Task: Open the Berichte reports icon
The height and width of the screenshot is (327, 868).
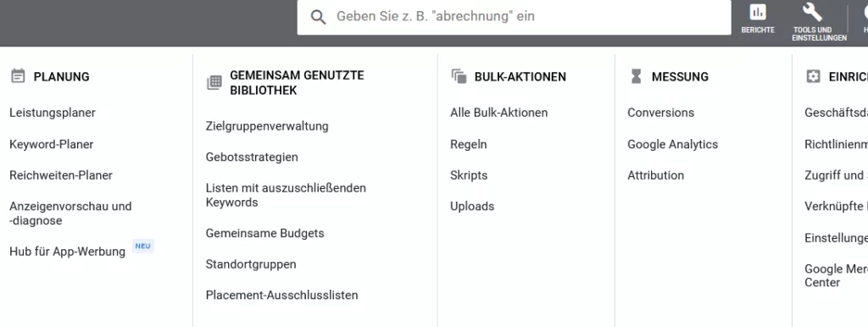Action: tap(757, 12)
